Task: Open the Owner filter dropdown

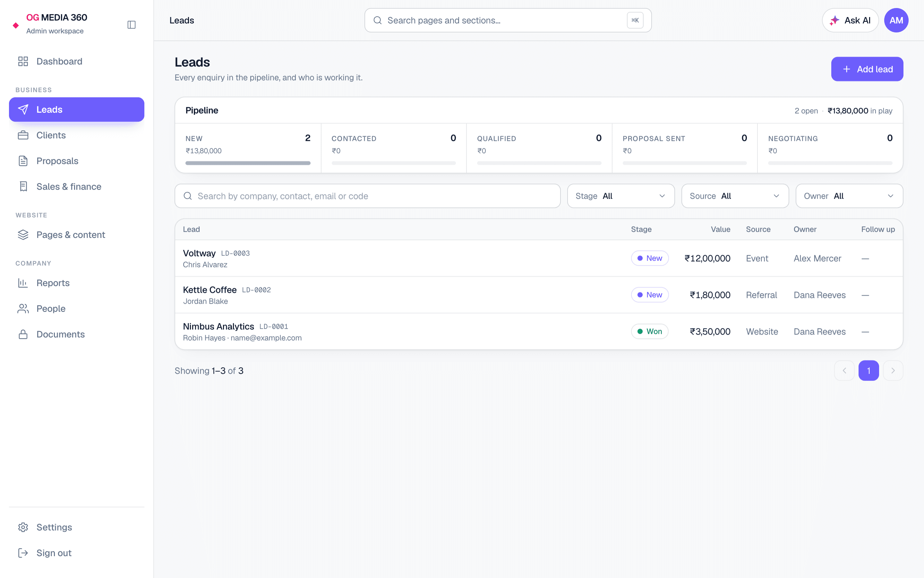Action: pos(849,196)
